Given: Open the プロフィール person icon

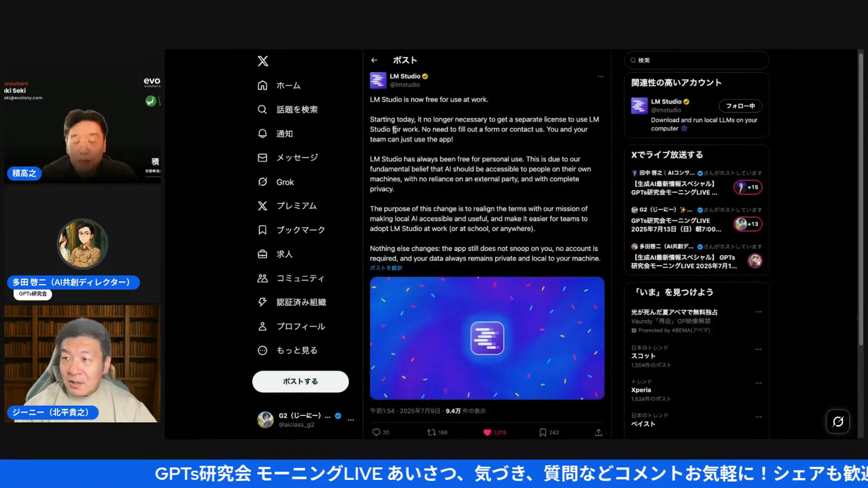Looking at the screenshot, I should [262, 326].
